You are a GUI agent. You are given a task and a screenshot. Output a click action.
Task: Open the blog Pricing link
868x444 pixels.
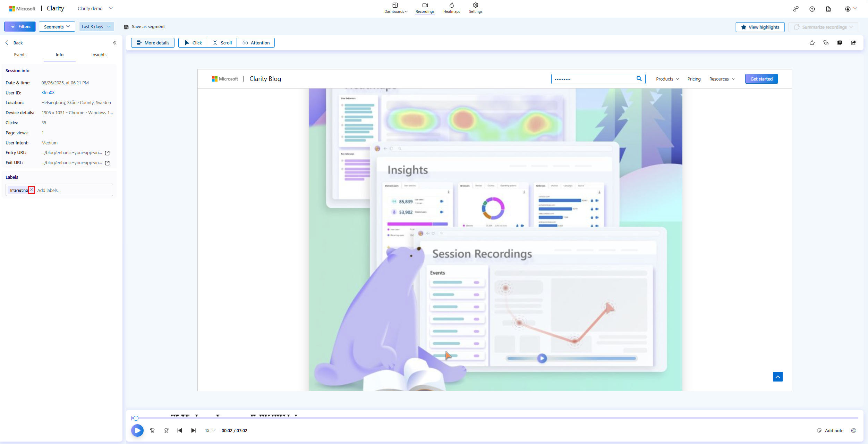(694, 79)
